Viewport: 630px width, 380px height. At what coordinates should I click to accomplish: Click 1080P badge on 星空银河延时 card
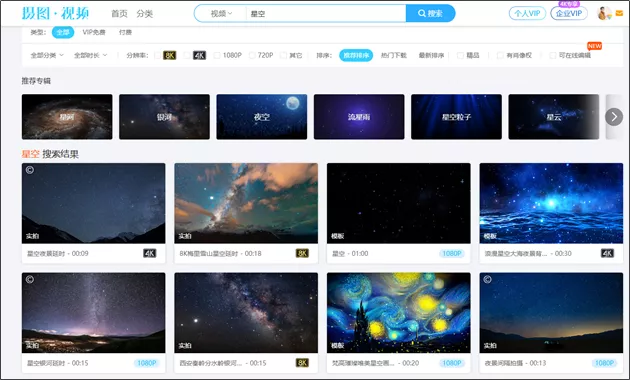pos(147,363)
